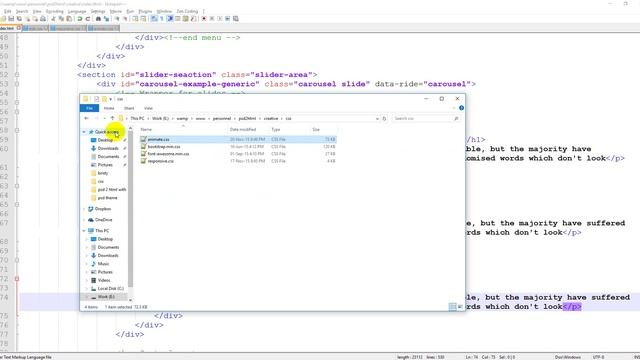The height and width of the screenshot is (360, 640).
Task: Switch to the third Notepad++ document tab
Action: tap(68, 29)
